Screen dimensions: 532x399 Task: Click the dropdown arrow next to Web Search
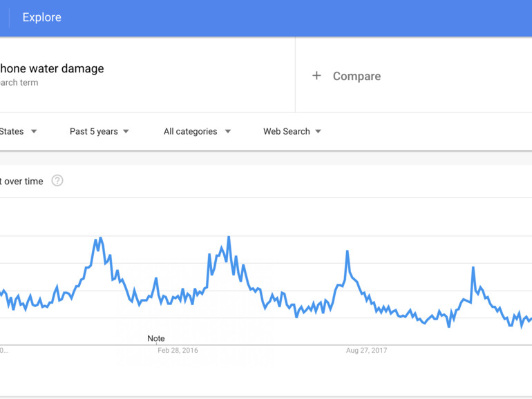318,131
